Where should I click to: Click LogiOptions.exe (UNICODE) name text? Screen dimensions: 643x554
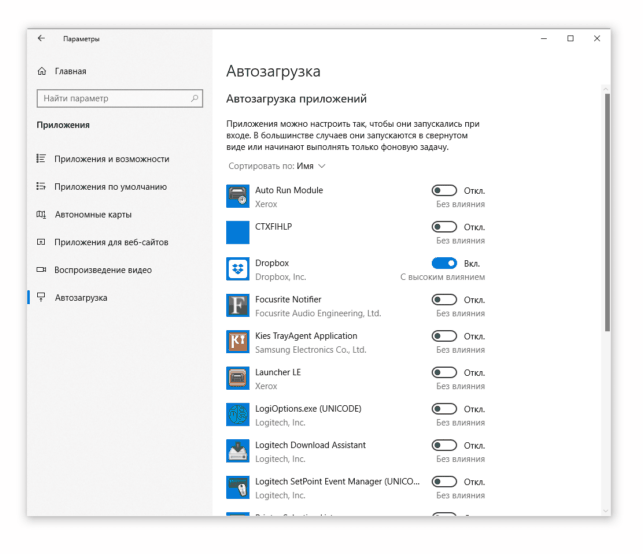pos(308,408)
